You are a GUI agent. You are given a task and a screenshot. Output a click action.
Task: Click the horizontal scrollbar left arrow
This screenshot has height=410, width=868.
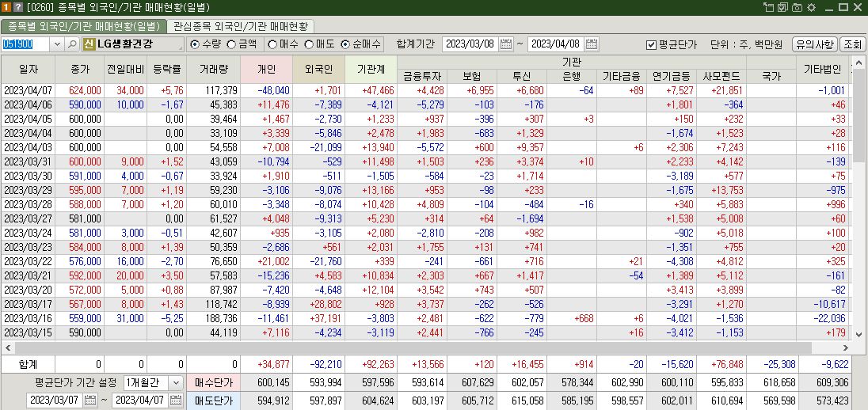7,347
